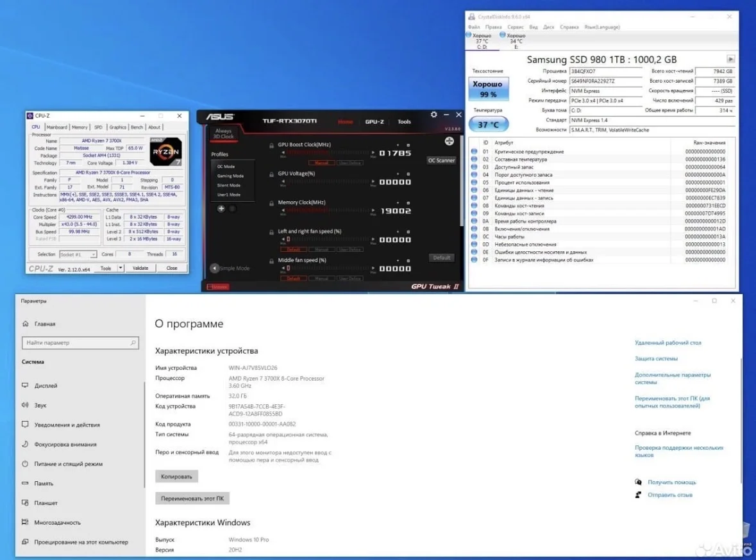Open GPU Tweak settings gear icon
Screen dimensions: 756x560
433,115
